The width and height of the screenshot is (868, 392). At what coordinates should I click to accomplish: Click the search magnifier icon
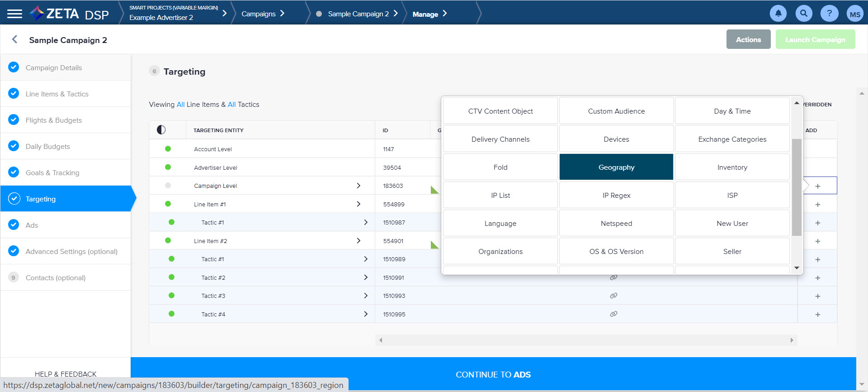pyautogui.click(x=803, y=14)
